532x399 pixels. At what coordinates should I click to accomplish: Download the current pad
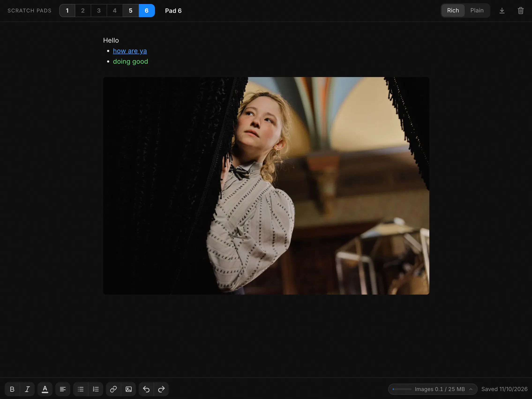coord(502,11)
